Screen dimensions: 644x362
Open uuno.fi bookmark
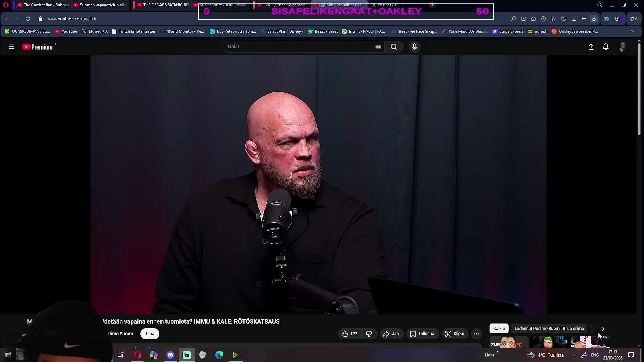[537, 31]
